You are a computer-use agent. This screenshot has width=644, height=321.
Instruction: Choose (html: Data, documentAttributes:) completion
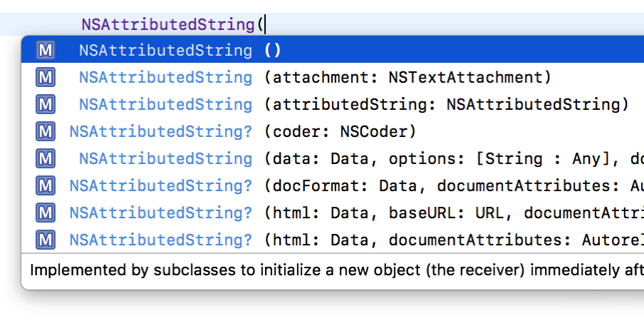[333, 240]
